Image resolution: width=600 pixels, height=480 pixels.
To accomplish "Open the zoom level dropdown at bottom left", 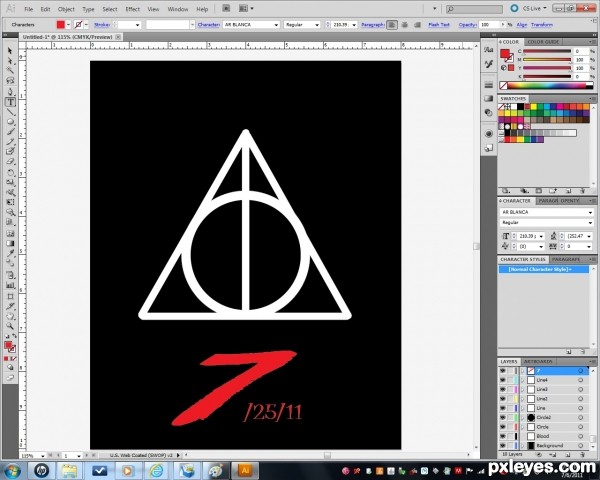I will tap(42, 456).
